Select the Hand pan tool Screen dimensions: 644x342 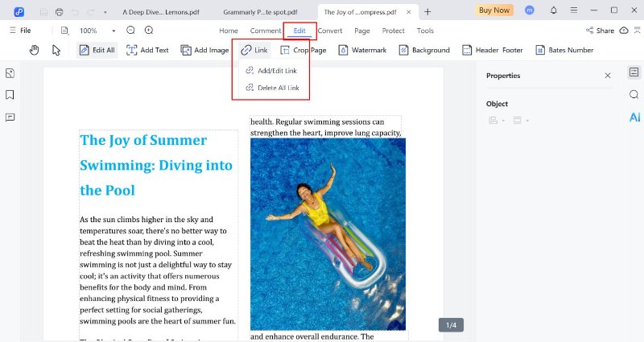(x=35, y=50)
